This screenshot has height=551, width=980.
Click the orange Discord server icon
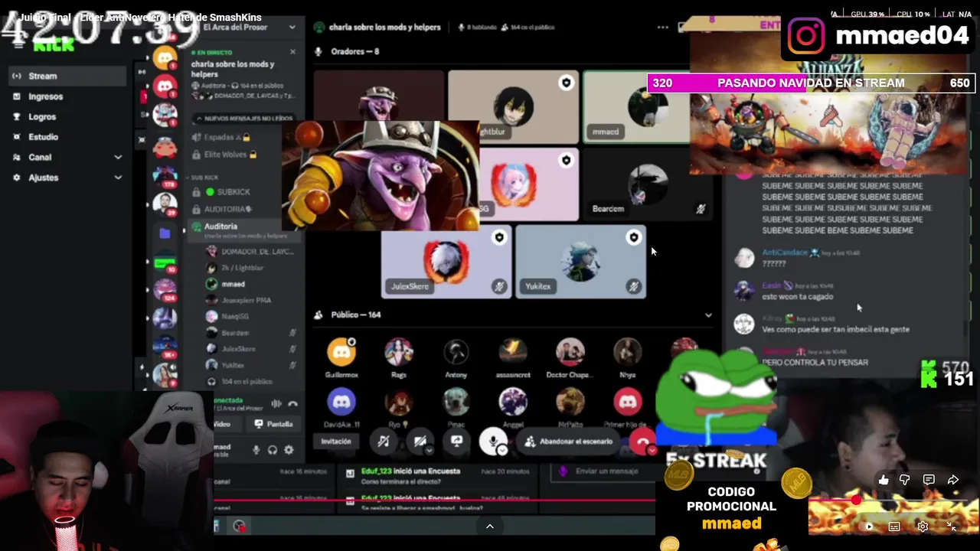coord(165,58)
